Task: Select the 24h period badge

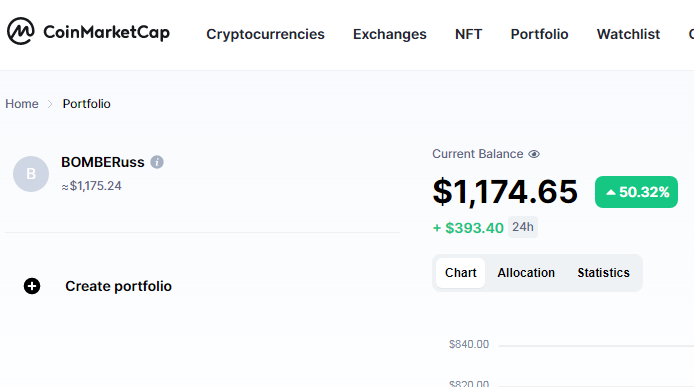Action: (x=523, y=227)
